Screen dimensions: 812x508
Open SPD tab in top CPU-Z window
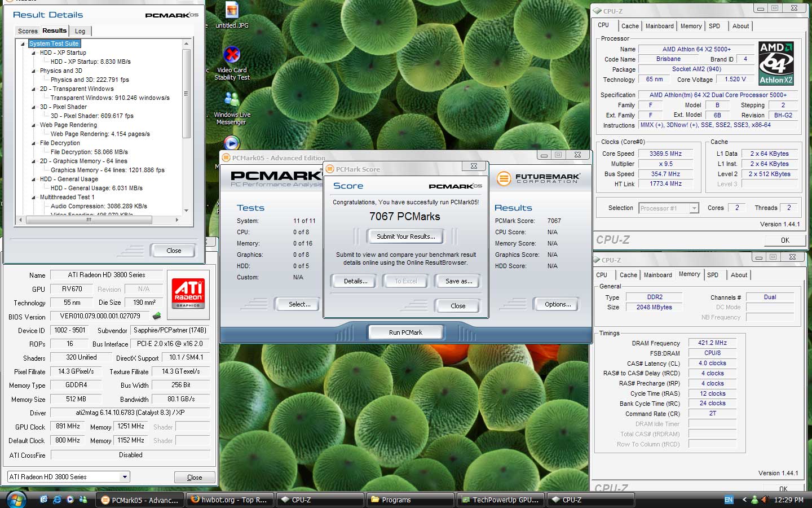coord(714,26)
